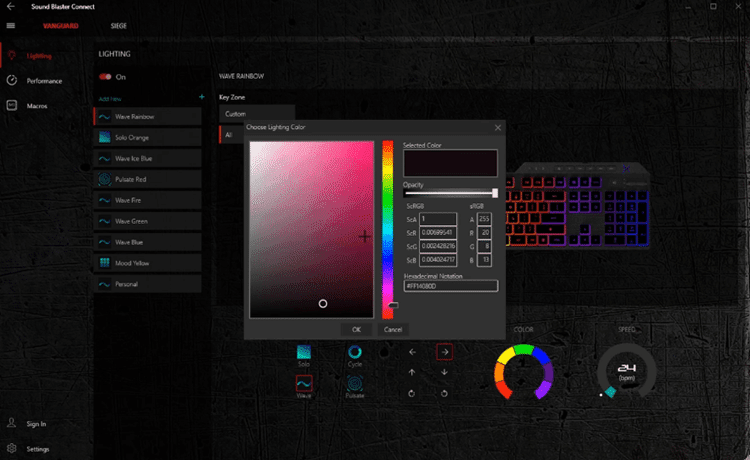Set wave direction to up arrow
The height and width of the screenshot is (460, 750).
[412, 372]
